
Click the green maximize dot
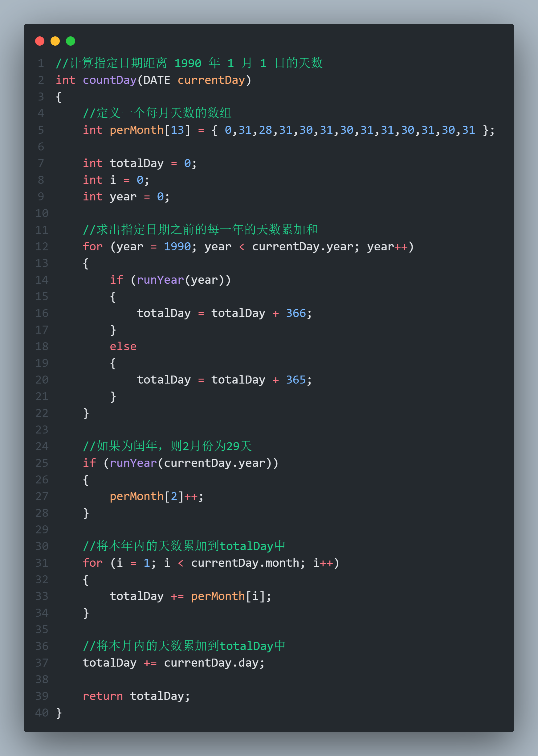71,41
